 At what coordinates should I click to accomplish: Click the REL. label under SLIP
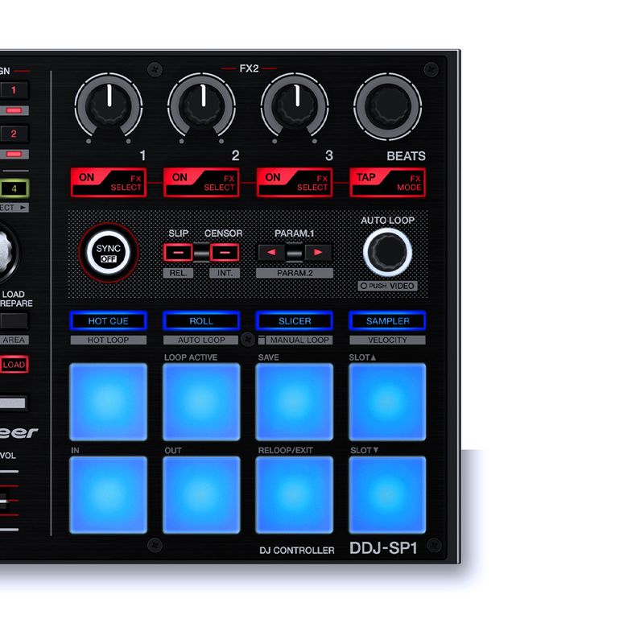click(x=178, y=273)
